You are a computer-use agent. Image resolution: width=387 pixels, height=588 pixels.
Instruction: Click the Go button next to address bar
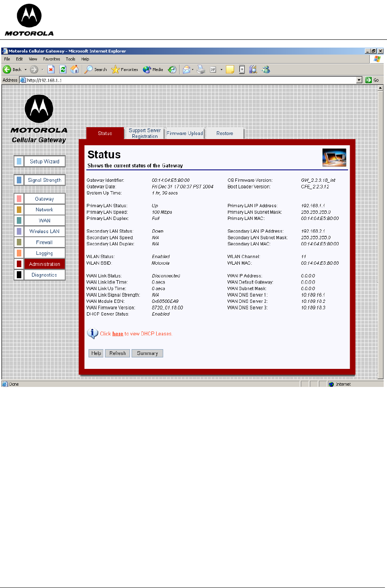click(372, 80)
